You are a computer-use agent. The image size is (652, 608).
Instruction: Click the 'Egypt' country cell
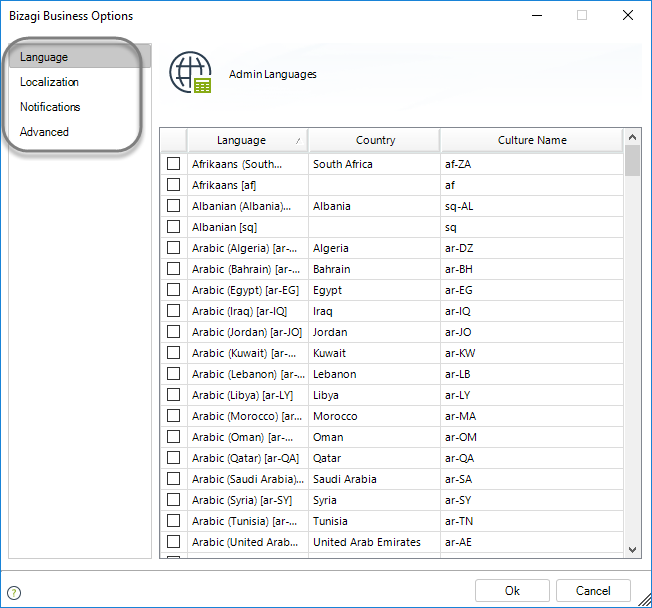(x=374, y=290)
